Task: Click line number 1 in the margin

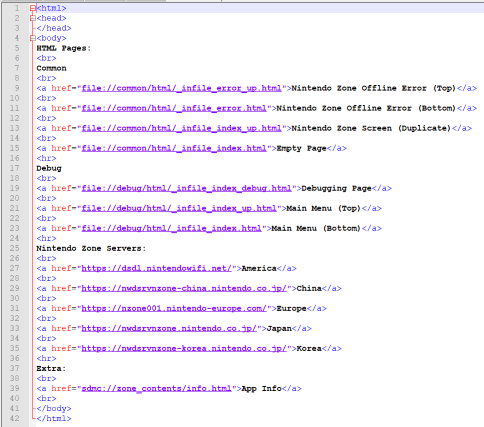Action: [x=17, y=8]
